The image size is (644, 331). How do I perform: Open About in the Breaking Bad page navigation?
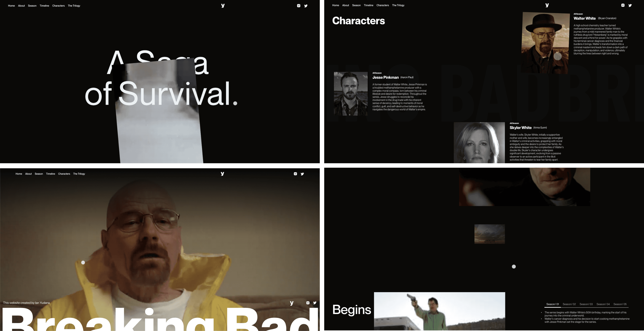click(x=28, y=174)
